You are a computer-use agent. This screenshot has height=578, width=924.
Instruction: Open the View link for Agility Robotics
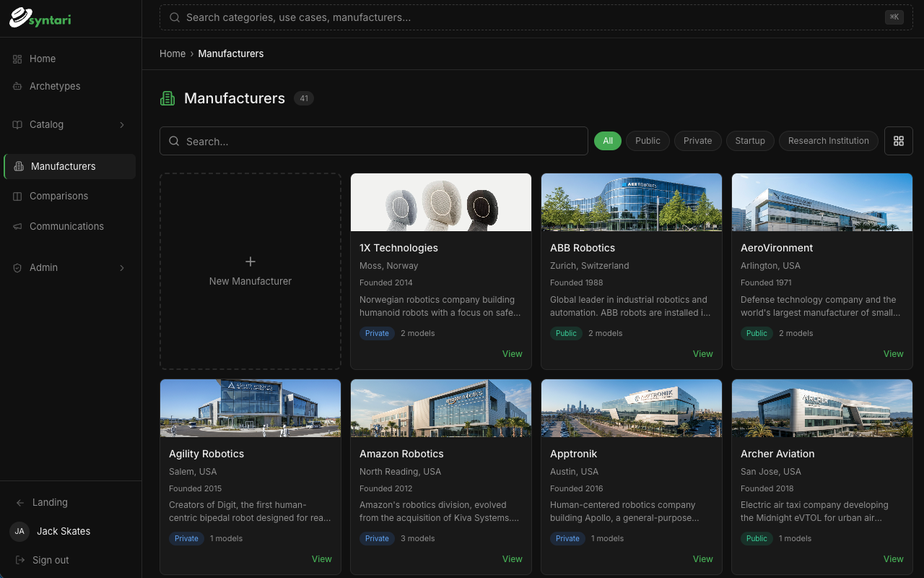(x=321, y=558)
